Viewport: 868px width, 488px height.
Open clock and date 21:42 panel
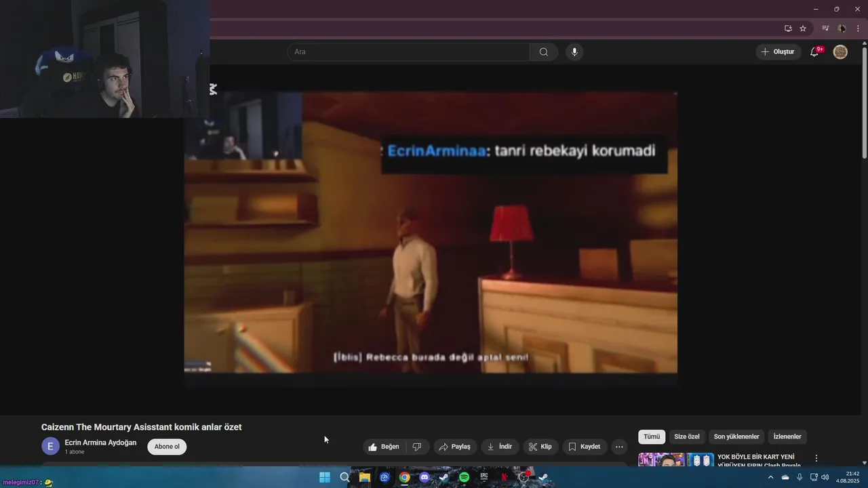click(x=848, y=477)
